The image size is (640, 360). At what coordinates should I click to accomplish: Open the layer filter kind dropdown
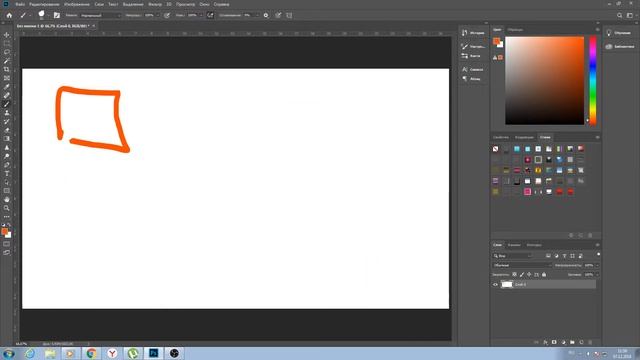point(513,256)
